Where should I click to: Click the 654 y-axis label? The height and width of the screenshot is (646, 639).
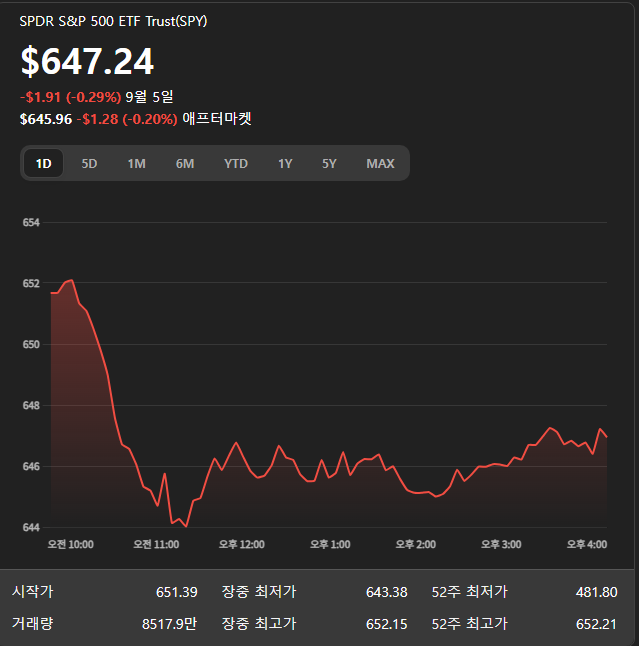coord(31,222)
